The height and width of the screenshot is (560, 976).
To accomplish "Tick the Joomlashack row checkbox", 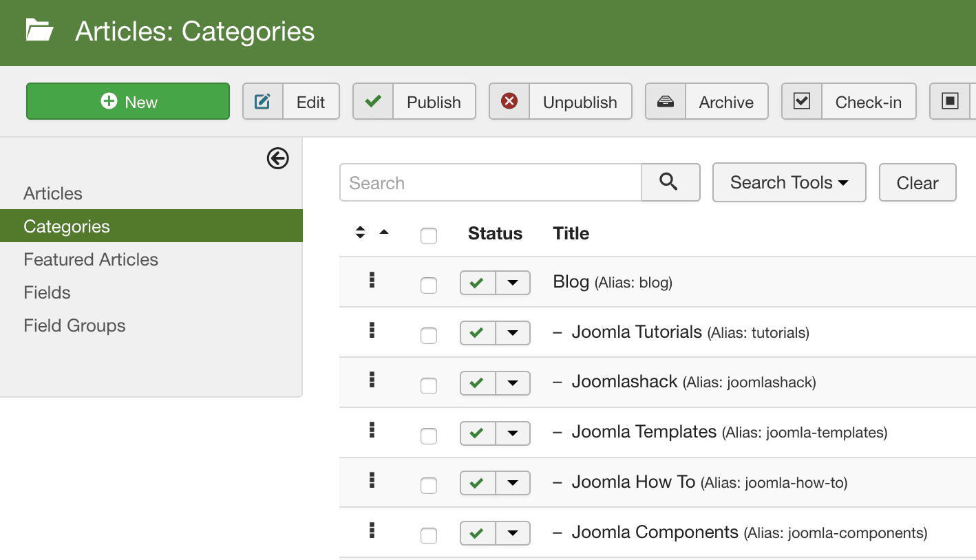I will [x=429, y=386].
